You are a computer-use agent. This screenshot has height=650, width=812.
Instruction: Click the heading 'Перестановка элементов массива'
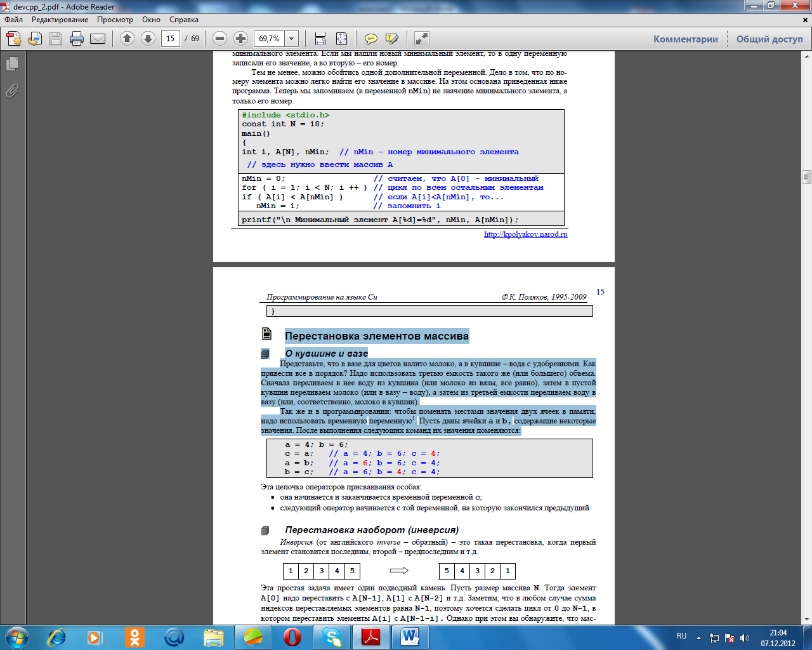tap(377, 336)
